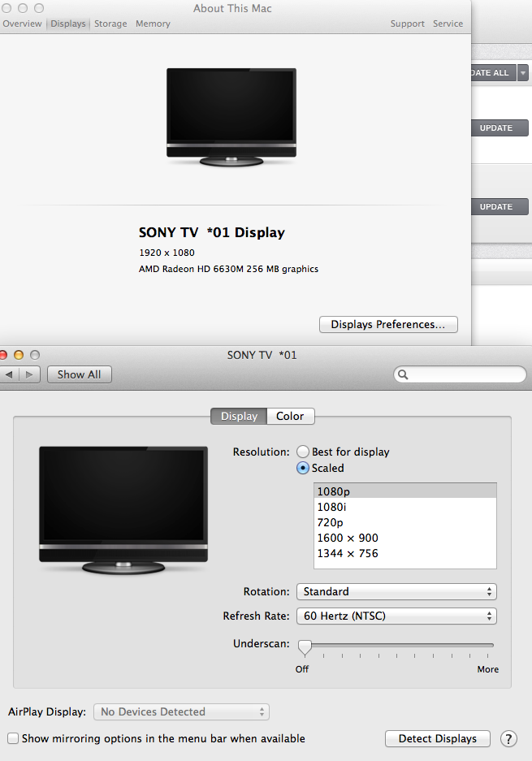Select the Display tab in preferences
The width and height of the screenshot is (532, 761).
coord(239,417)
